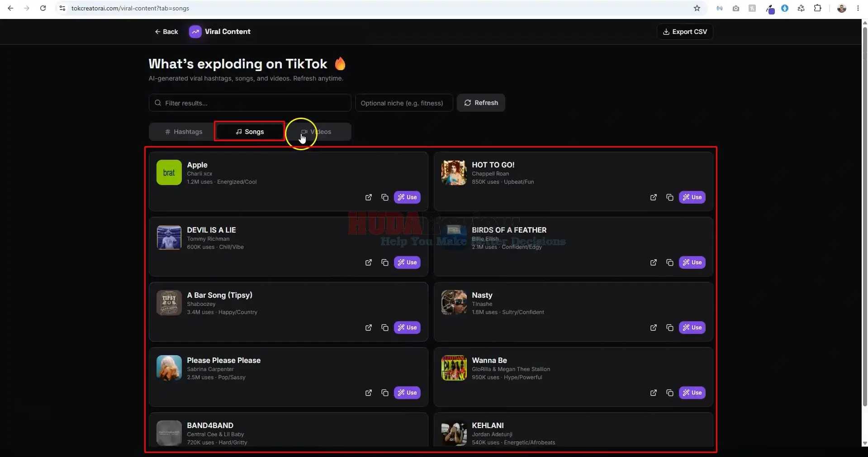Image resolution: width=868 pixels, height=457 pixels.
Task: Copy HOT TO GO! song info
Action: [x=670, y=197]
